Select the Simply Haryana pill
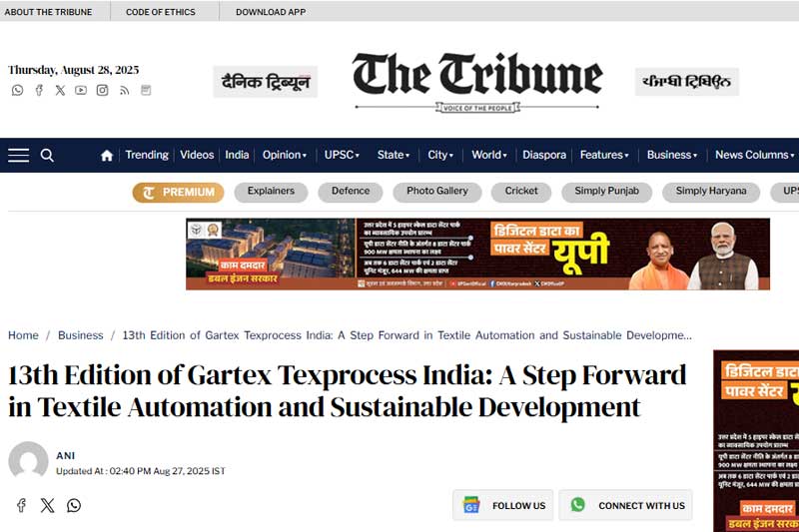Viewport: 799px width, 532px height. tap(711, 192)
